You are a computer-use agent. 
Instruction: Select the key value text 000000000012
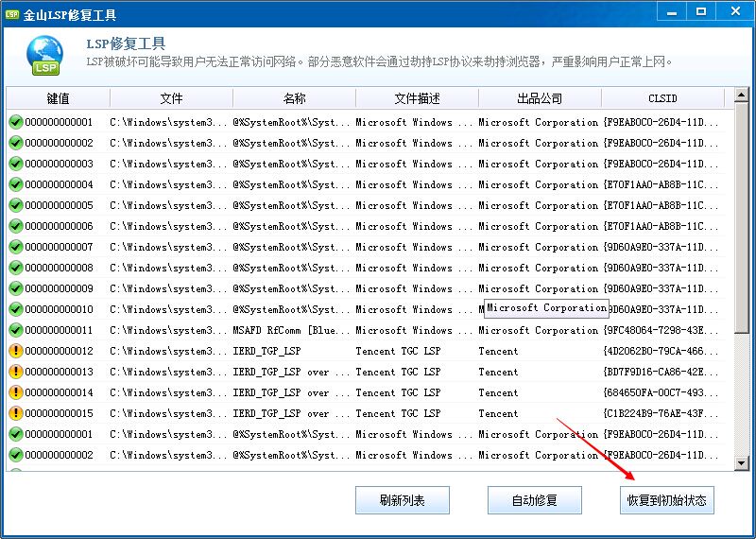tap(59, 350)
